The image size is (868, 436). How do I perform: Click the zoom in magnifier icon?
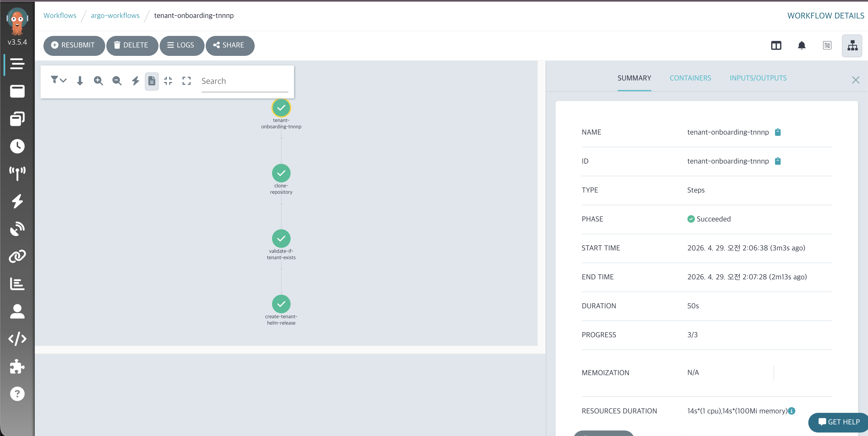(x=98, y=81)
